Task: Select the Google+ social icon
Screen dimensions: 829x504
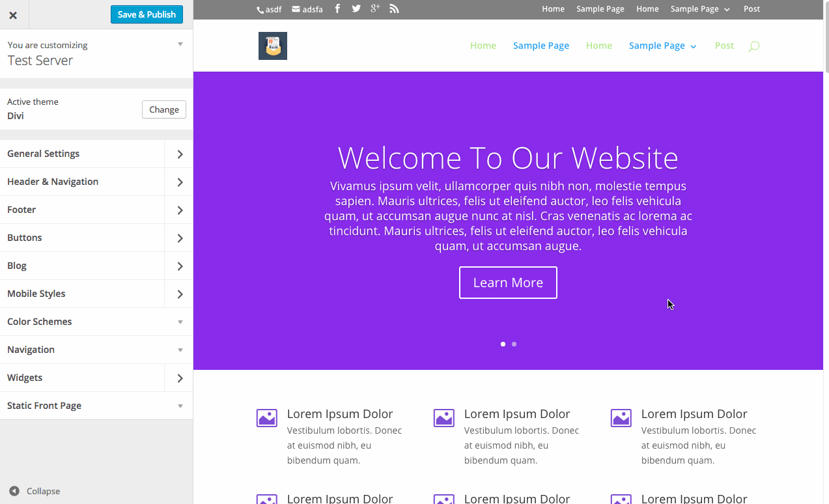Action: (374, 8)
